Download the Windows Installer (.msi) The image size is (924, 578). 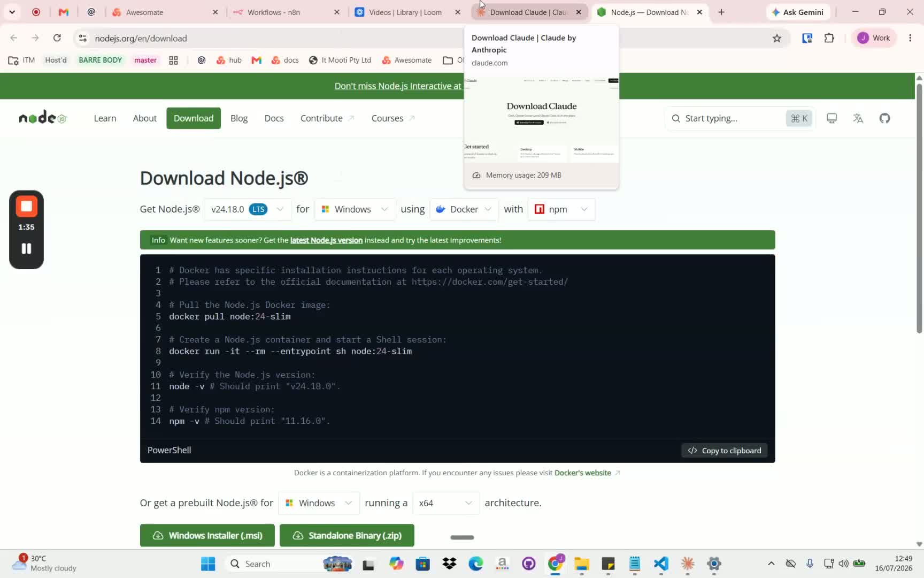207,535
